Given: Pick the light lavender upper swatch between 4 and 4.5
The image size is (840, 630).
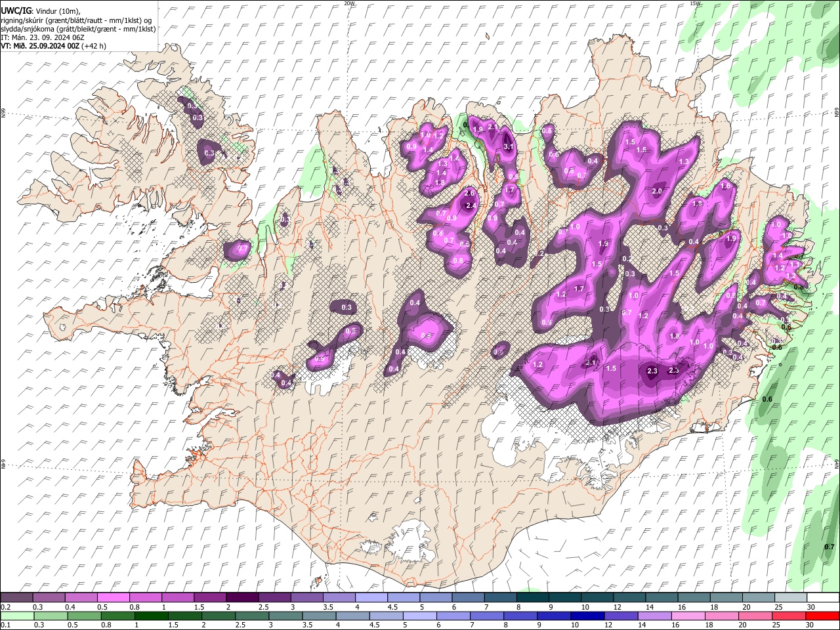Looking at the screenshot, I should pos(371,598).
